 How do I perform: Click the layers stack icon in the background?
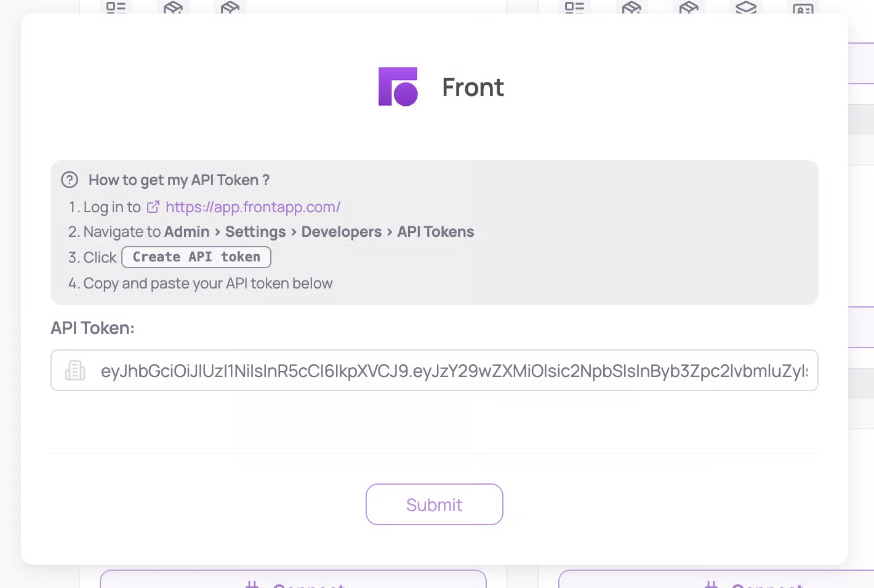pyautogui.click(x=746, y=7)
